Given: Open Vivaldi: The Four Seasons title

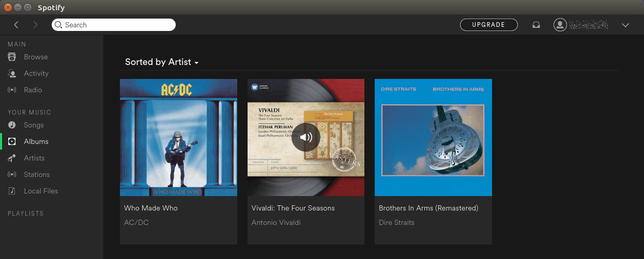Looking at the screenshot, I should [293, 208].
